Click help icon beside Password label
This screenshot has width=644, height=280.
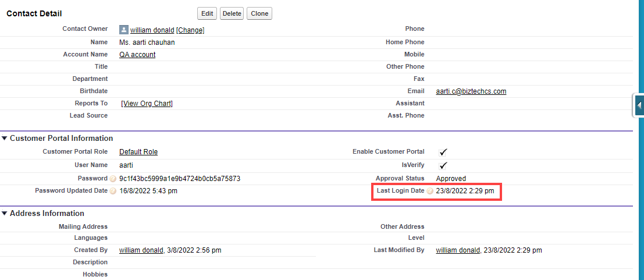tap(113, 179)
